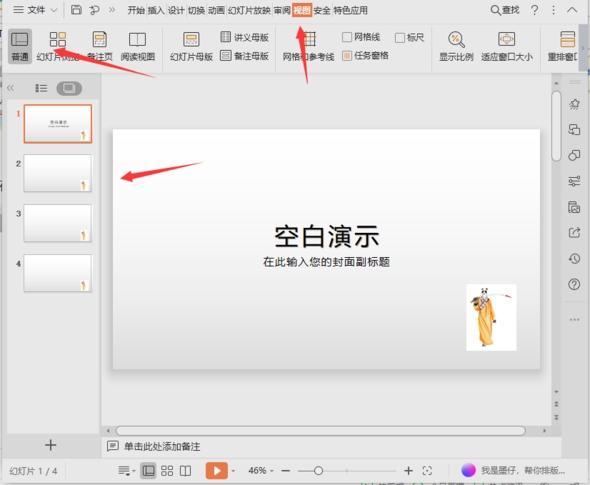Viewport: 590px width, 485px height.
Task: Click fit-slide-to-window icon next to zoom plus
Action: pyautogui.click(x=427, y=471)
